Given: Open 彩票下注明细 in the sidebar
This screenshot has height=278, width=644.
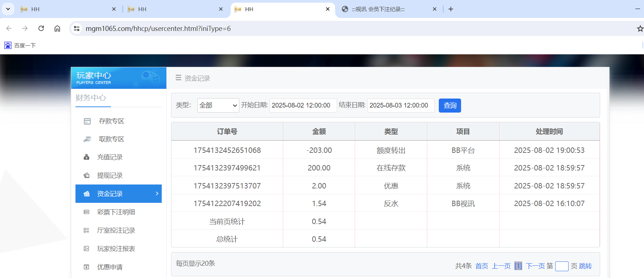Looking at the screenshot, I should click(116, 212).
